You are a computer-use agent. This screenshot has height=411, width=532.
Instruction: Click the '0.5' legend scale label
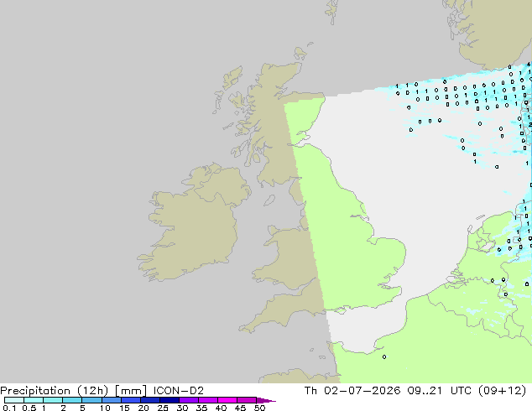point(29,408)
